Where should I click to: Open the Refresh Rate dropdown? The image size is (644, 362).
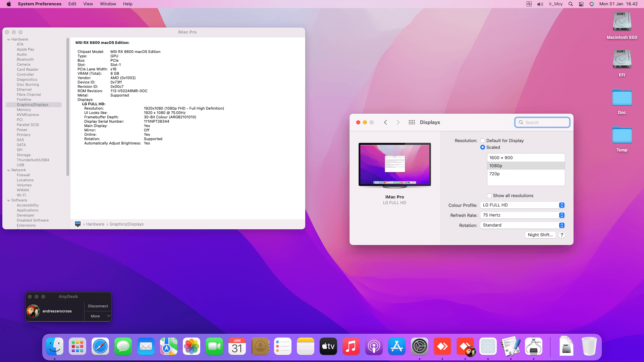[x=523, y=215]
